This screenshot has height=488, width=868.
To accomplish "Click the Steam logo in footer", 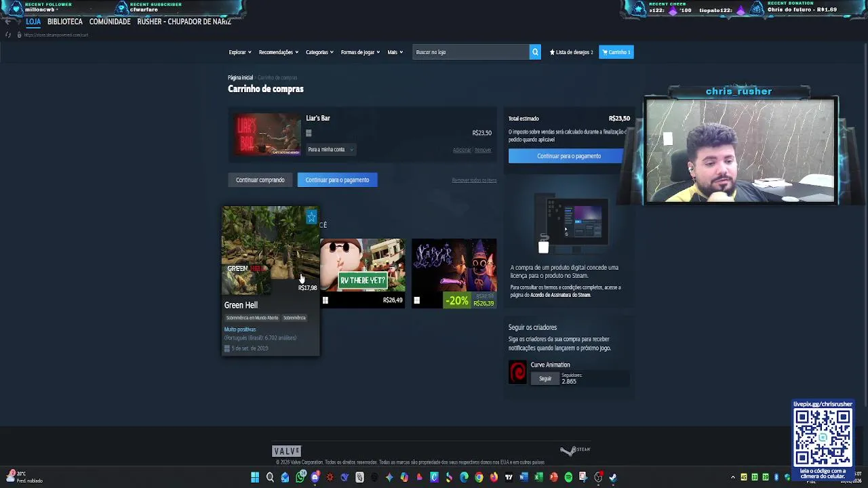I will pos(576,450).
